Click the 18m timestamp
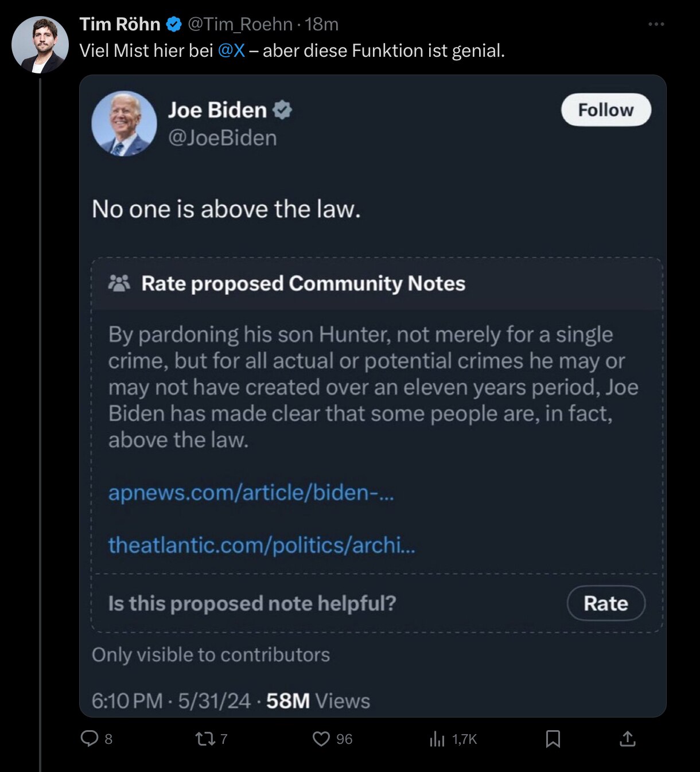The height and width of the screenshot is (772, 700). point(321,24)
